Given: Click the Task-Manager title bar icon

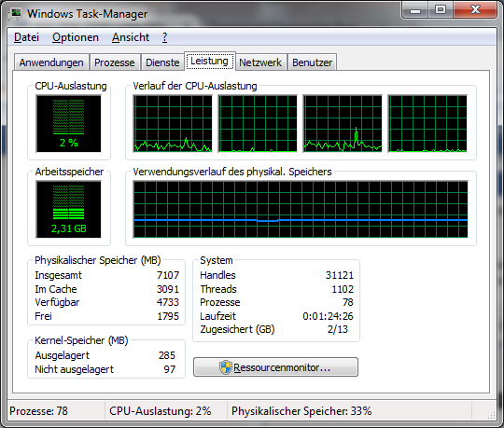Looking at the screenshot, I should coord(16,14).
